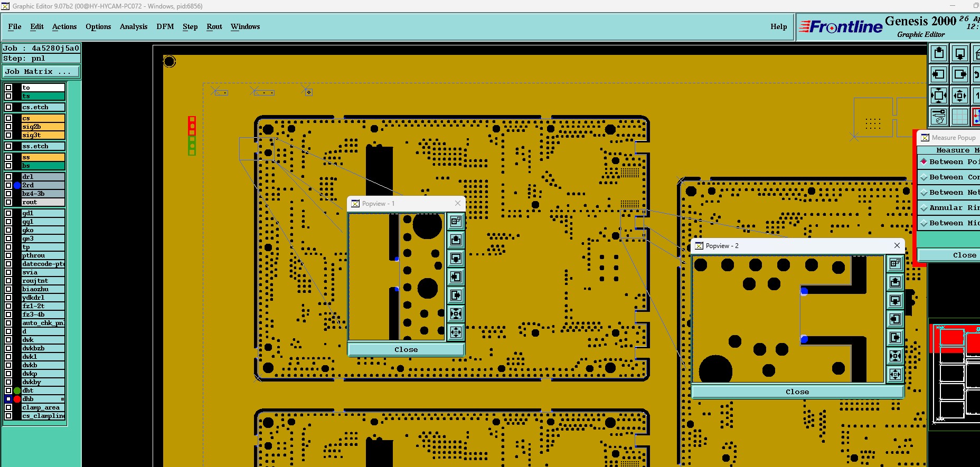Screen dimensions: 980x467
Task: Close Popview 2 via Close button
Action: pos(797,392)
